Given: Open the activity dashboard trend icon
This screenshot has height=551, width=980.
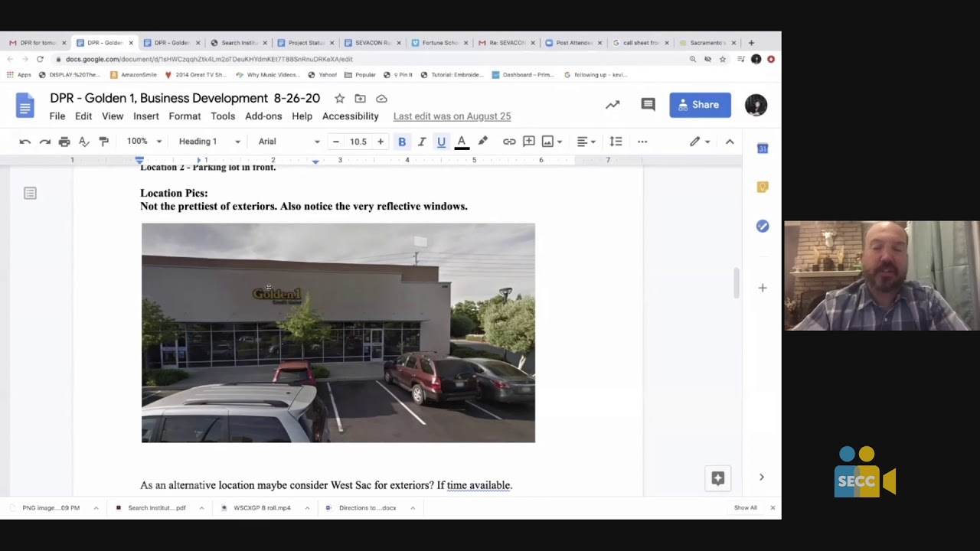Looking at the screenshot, I should coord(612,105).
